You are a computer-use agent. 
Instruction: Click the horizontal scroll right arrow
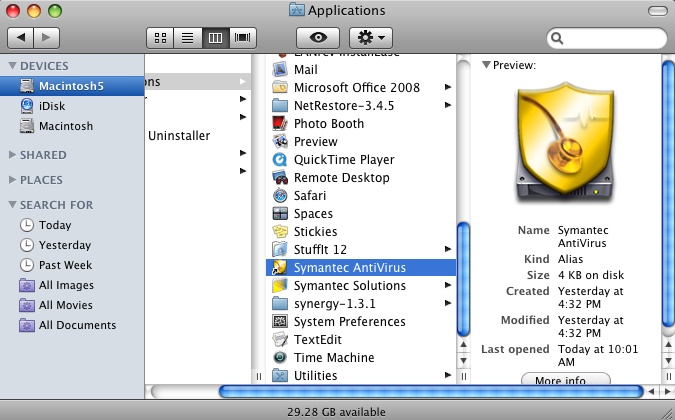click(668, 392)
